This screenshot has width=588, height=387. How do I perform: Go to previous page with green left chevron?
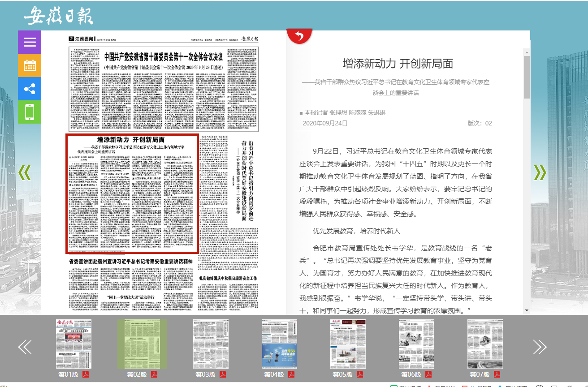(x=25, y=172)
